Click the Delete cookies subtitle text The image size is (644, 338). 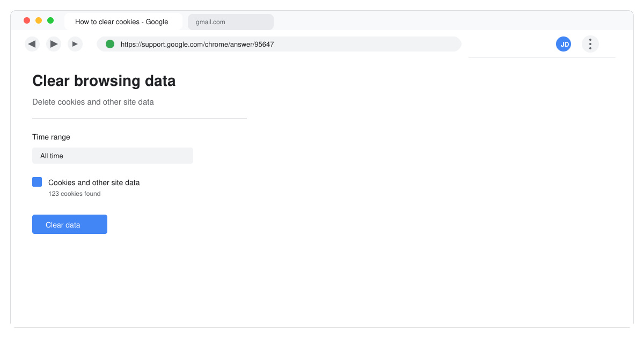93,102
